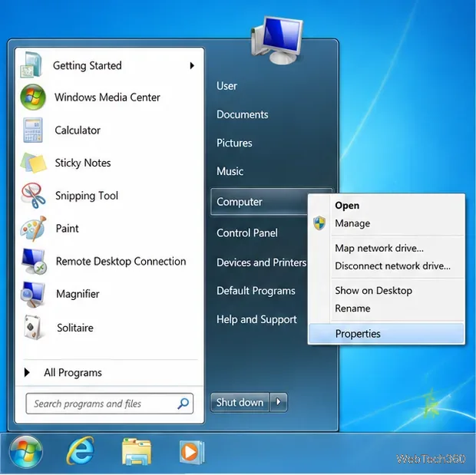476x475 pixels.
Task: Click the Search programs and files box
Action: [109, 404]
